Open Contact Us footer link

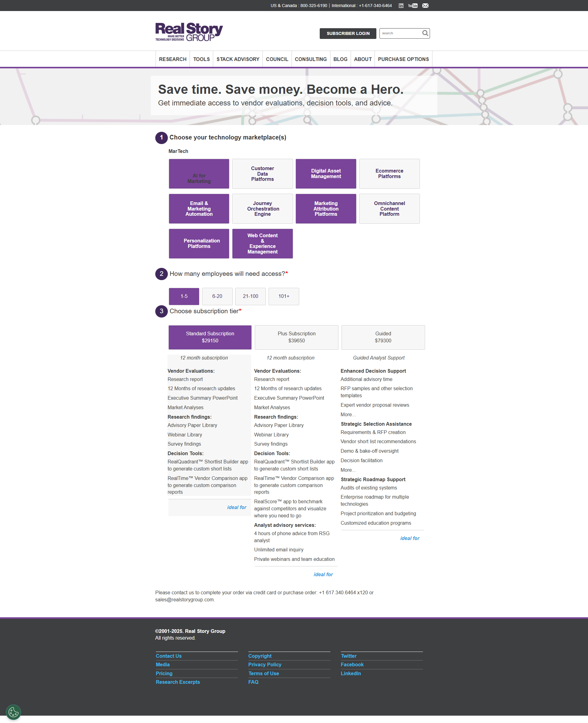click(x=169, y=656)
